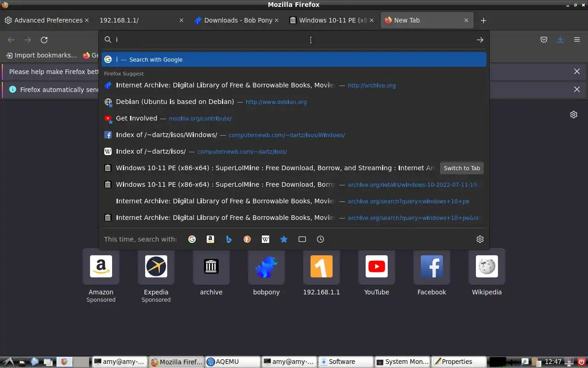Close the Advanced Preferences tab
Screen dimensions: 588x368
click(x=86, y=20)
